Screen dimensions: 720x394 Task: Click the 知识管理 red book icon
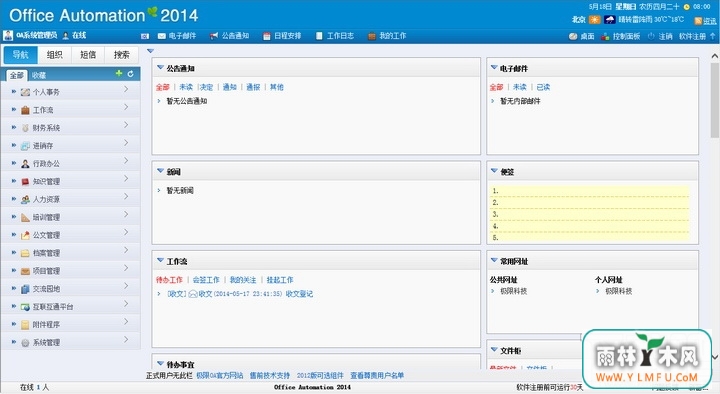point(25,181)
